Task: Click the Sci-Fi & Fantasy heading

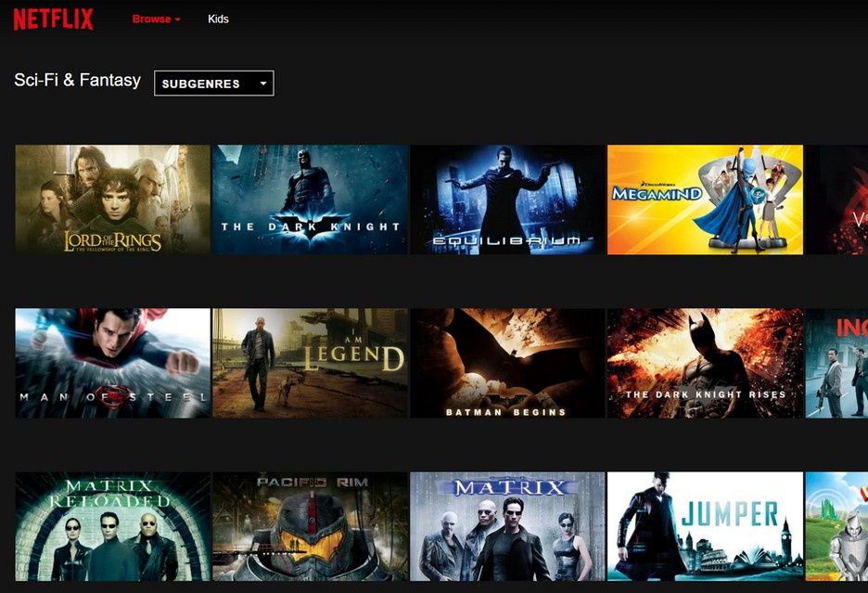Action: point(78,80)
